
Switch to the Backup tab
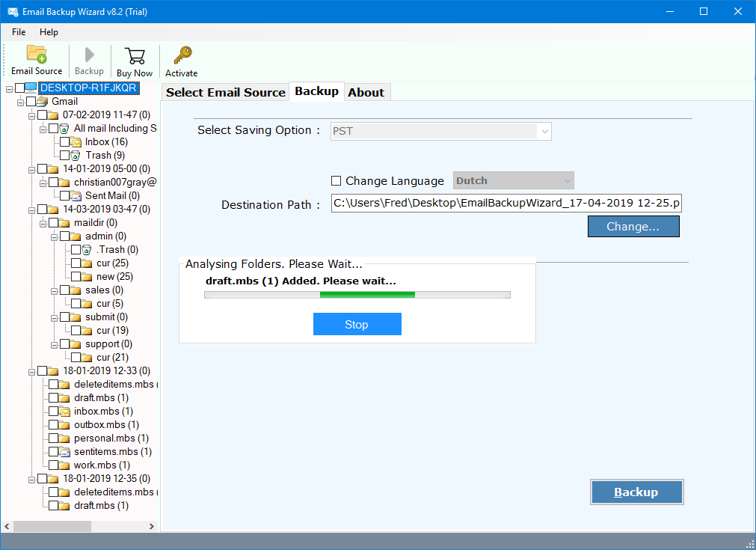click(x=317, y=91)
